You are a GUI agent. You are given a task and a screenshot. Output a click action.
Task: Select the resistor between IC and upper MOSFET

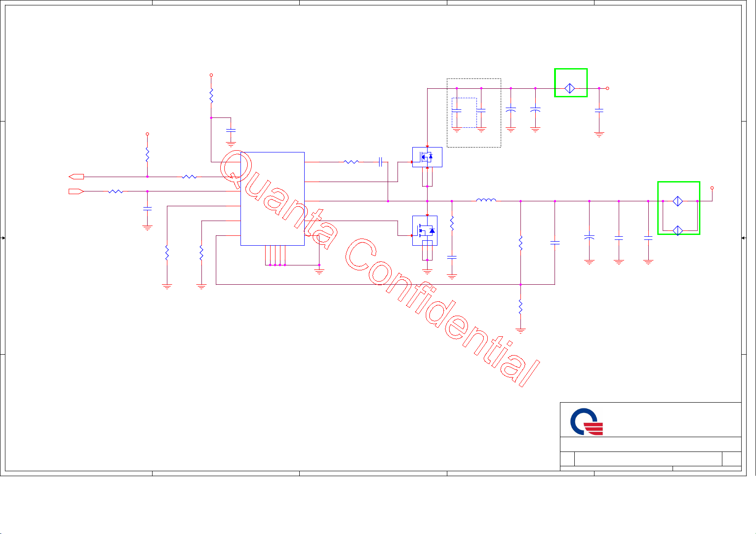[351, 162]
